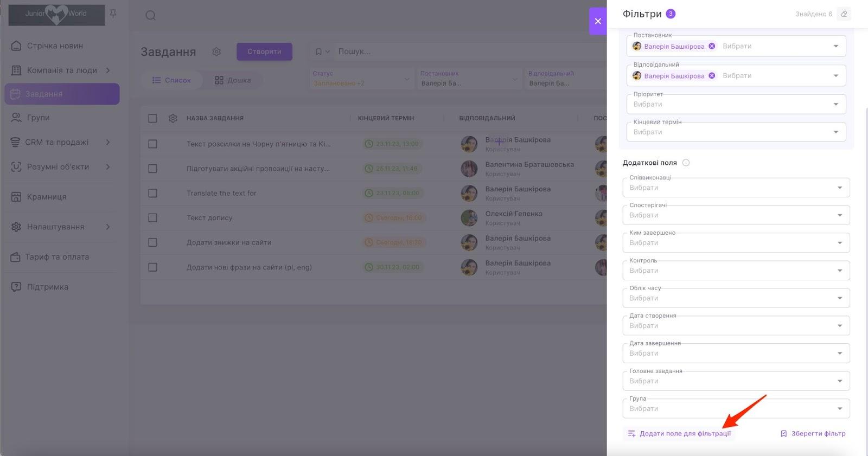Click the Крамниця shop icon
The height and width of the screenshot is (456, 868).
tap(16, 197)
